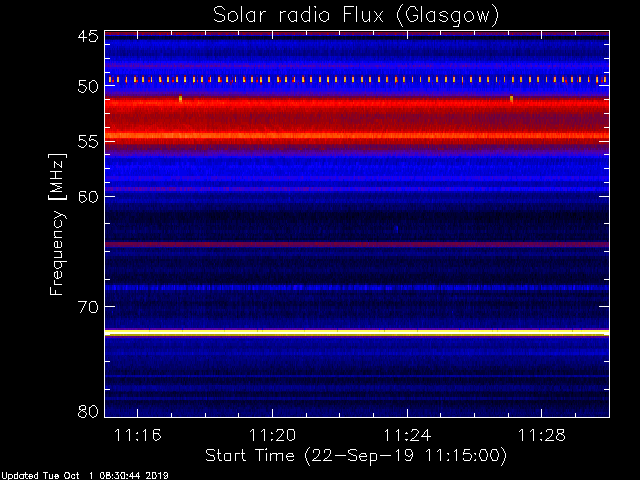This screenshot has height=480, width=640.
Task: Click the 45 frequency tick label
Action: click(x=88, y=36)
